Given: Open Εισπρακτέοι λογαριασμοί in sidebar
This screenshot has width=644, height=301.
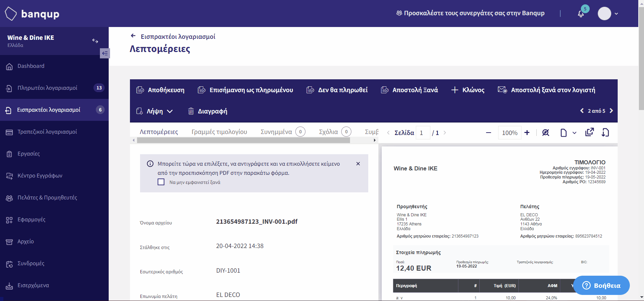Looking at the screenshot, I should [x=54, y=110].
